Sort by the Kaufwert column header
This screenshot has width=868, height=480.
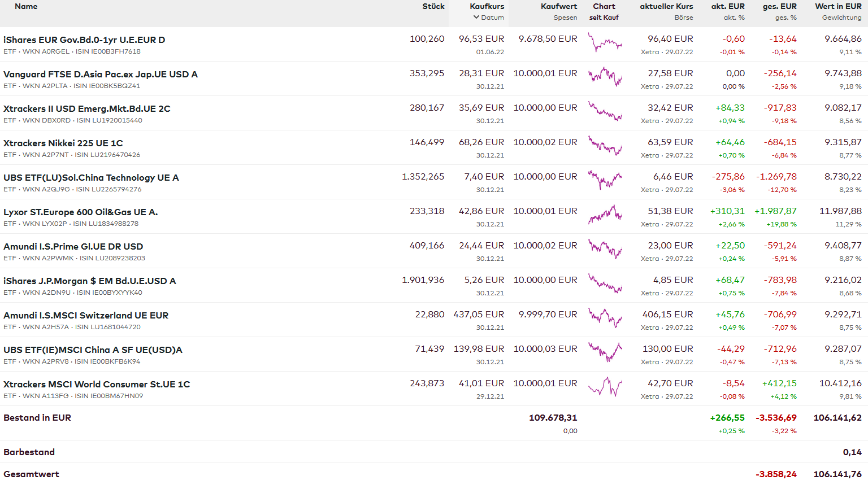tap(558, 6)
